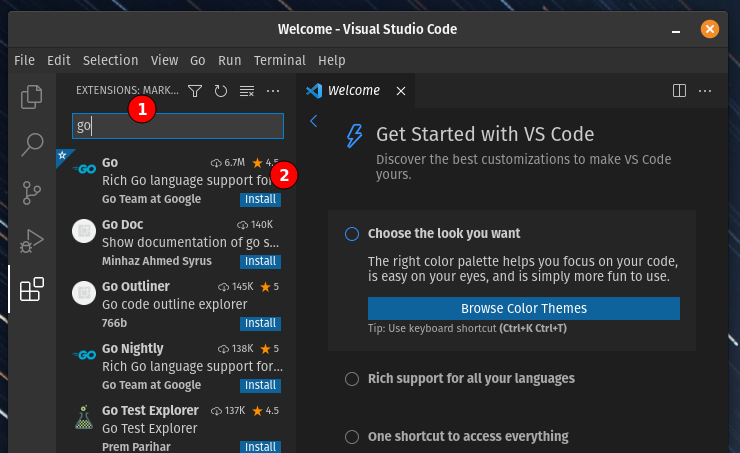Click the filter extensions funnel icon

(195, 91)
